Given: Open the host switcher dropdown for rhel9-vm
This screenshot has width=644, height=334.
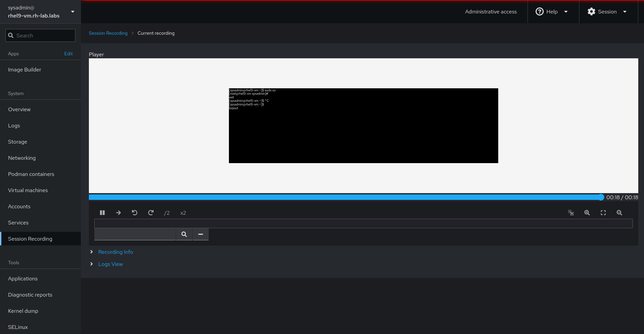Looking at the screenshot, I should [x=40, y=12].
